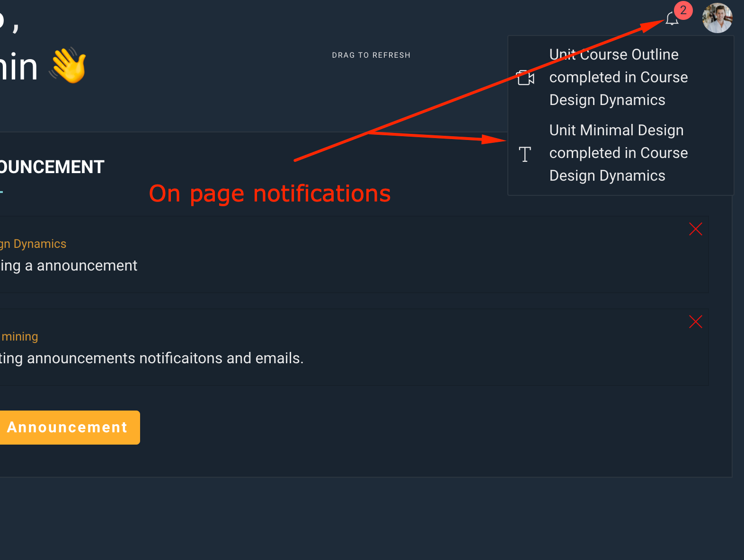The width and height of the screenshot is (744, 560).
Task: Click the text T icon in notifications
Action: coord(525,154)
